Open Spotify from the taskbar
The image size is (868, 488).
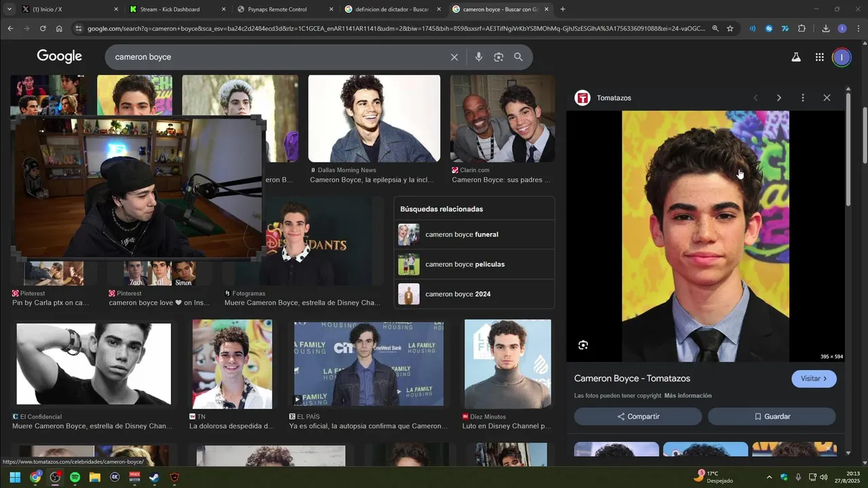(75, 477)
